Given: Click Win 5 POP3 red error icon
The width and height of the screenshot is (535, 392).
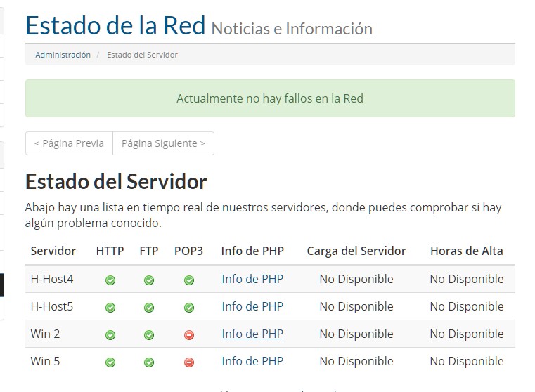Looking at the screenshot, I should [x=188, y=362].
